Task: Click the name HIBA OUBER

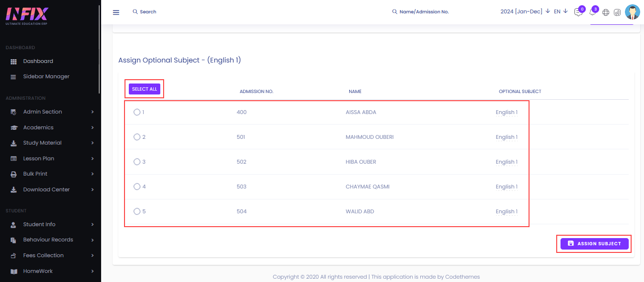Action: pyautogui.click(x=361, y=162)
